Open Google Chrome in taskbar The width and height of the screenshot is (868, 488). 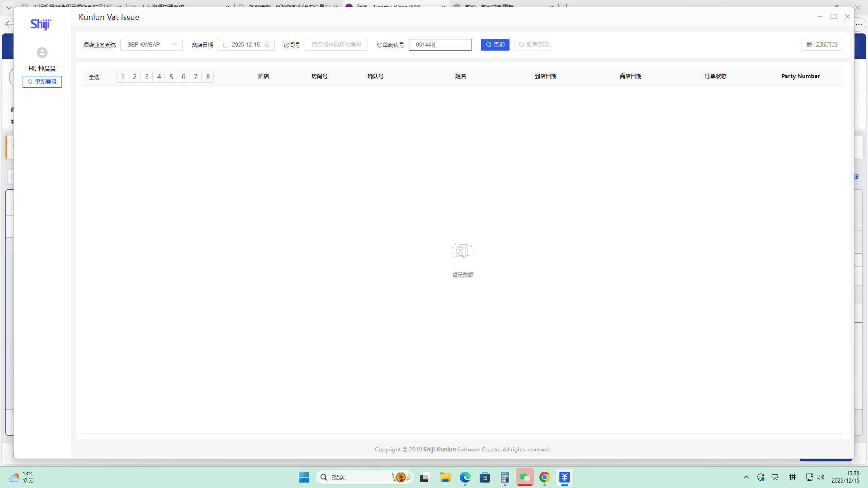coord(544,477)
